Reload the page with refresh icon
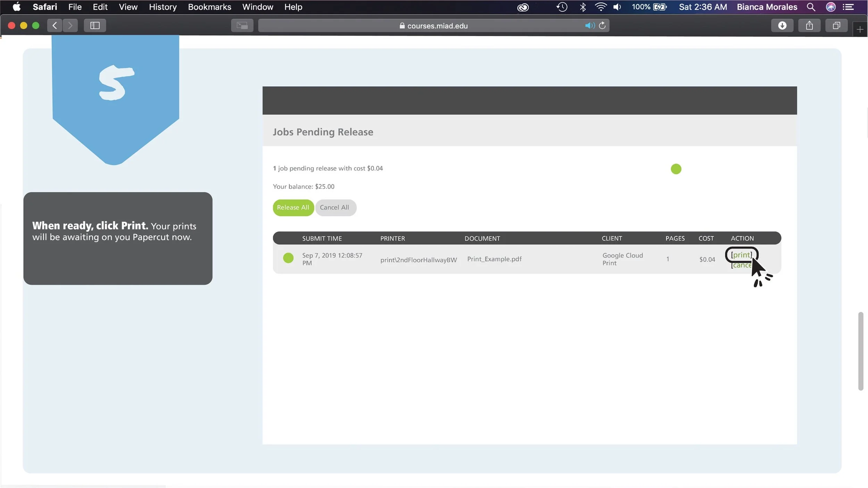The image size is (868, 488). pos(602,25)
